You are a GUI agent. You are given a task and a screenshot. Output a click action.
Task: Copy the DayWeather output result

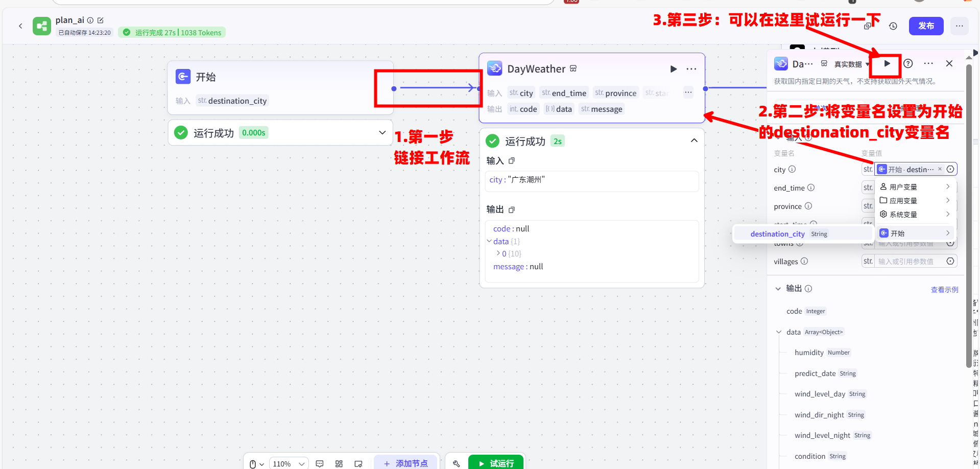(x=512, y=209)
